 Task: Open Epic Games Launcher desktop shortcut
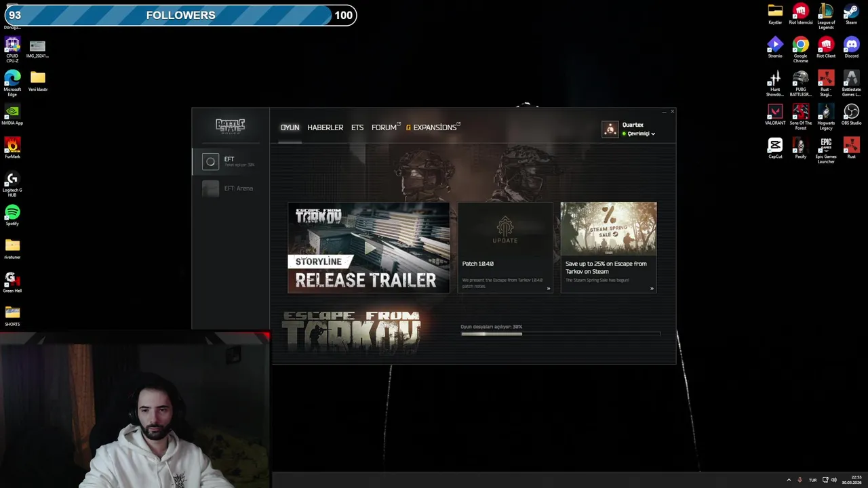pos(826,150)
